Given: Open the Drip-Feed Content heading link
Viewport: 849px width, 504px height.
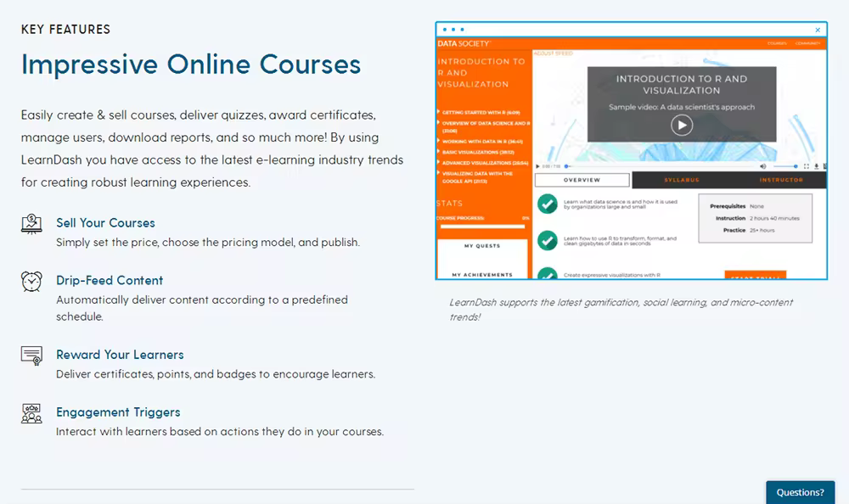Looking at the screenshot, I should click(110, 280).
